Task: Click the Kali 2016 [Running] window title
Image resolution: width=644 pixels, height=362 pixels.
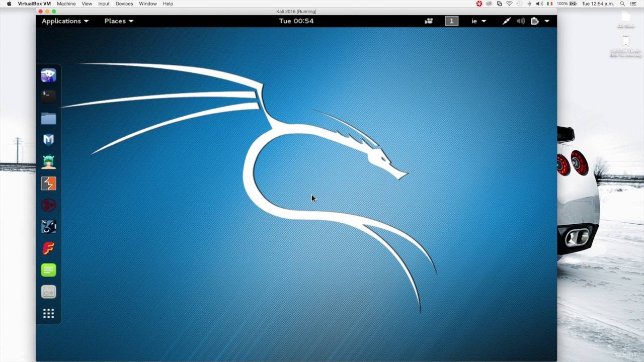Action: click(x=296, y=11)
